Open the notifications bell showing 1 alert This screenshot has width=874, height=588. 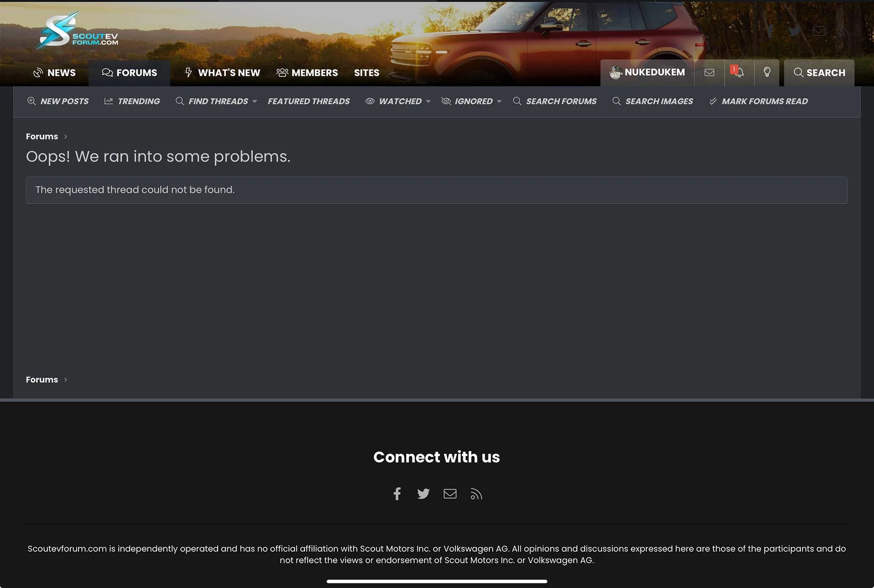pyautogui.click(x=738, y=72)
